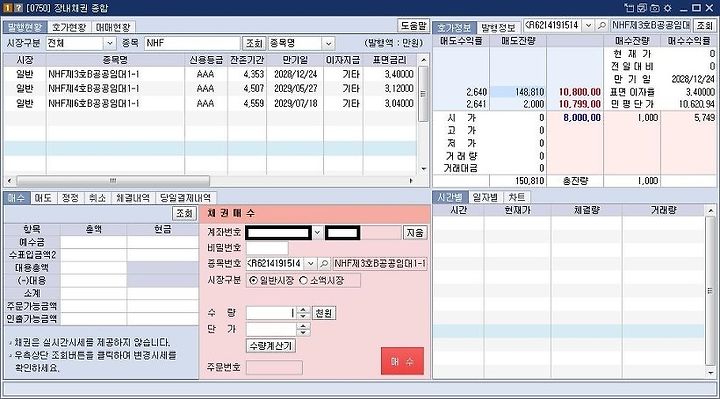The width and height of the screenshot is (720, 399).
Task: Open the 발행정보 tab
Action: 498,28
